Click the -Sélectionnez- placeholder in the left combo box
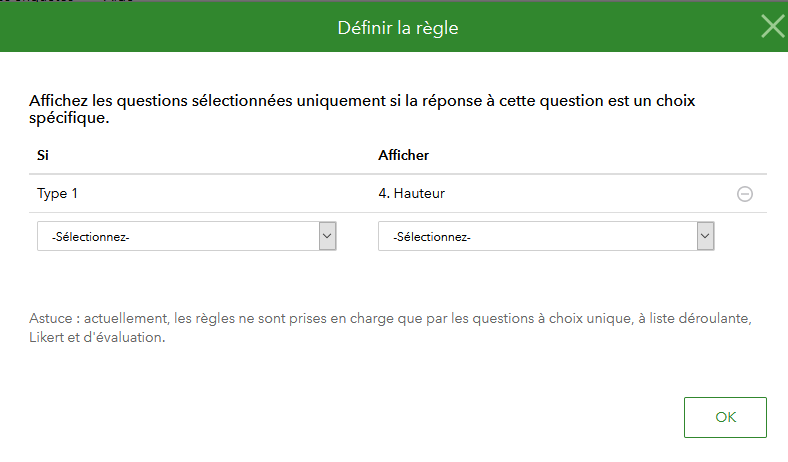The width and height of the screenshot is (788, 462). tap(90, 237)
